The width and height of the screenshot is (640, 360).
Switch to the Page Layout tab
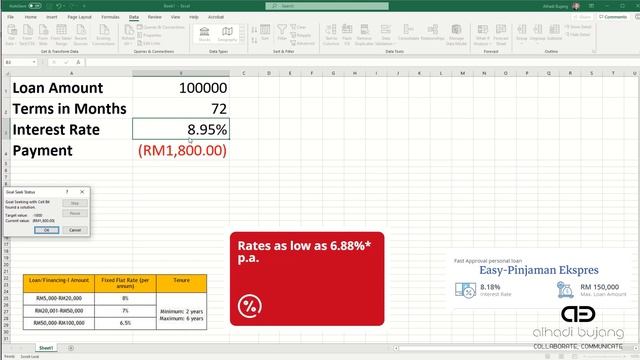click(x=80, y=17)
